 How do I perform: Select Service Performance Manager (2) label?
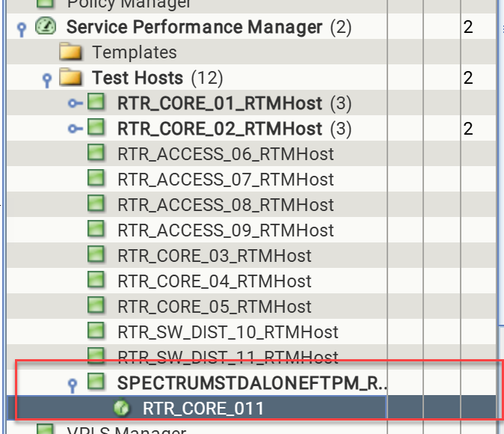[209, 27]
